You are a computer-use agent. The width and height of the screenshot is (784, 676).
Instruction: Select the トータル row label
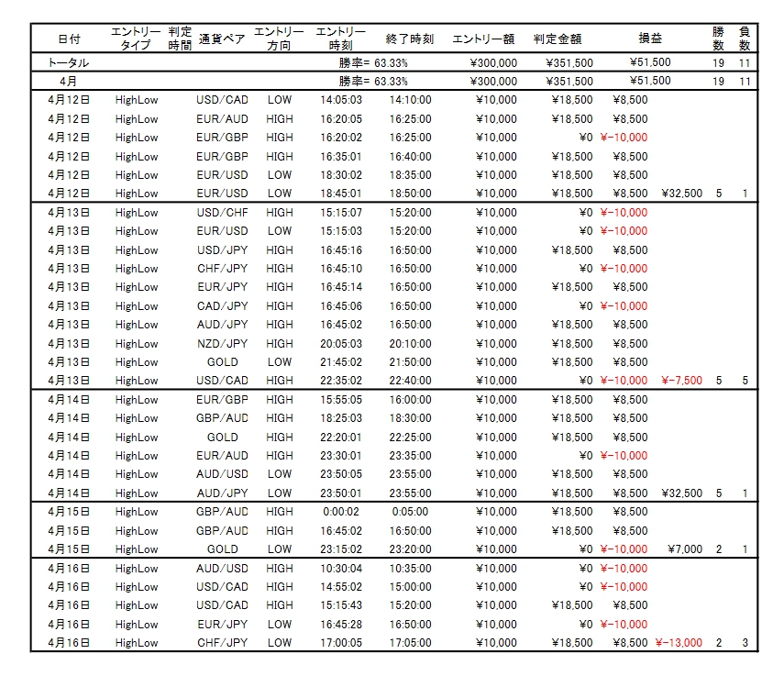[x=69, y=62]
